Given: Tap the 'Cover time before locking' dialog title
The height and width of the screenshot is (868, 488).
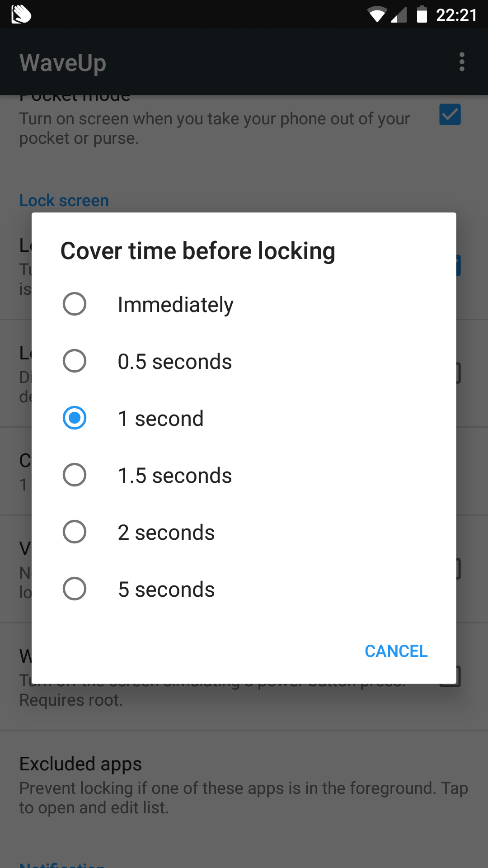Looking at the screenshot, I should pyautogui.click(x=198, y=251).
